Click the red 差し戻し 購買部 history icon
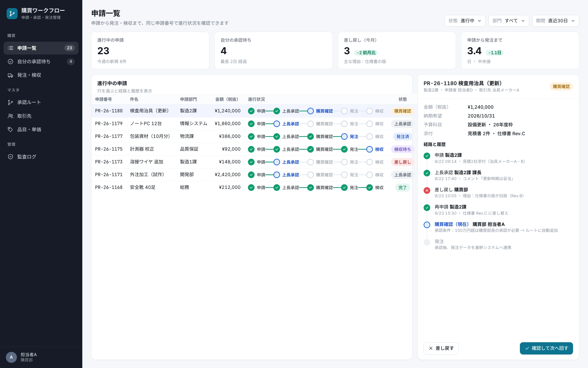This screenshot has width=588, height=368. click(427, 190)
